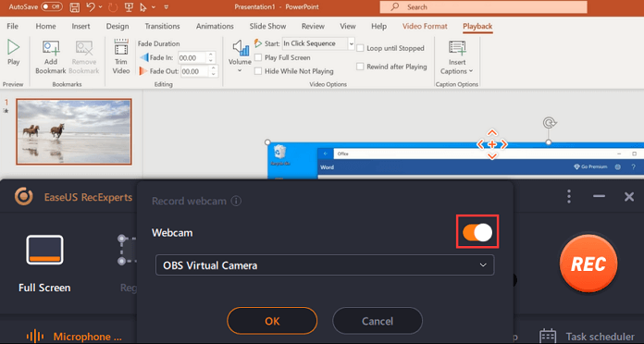The width and height of the screenshot is (644, 344).
Task: Enable the Loop until Stopped checkbox
Action: coord(360,48)
